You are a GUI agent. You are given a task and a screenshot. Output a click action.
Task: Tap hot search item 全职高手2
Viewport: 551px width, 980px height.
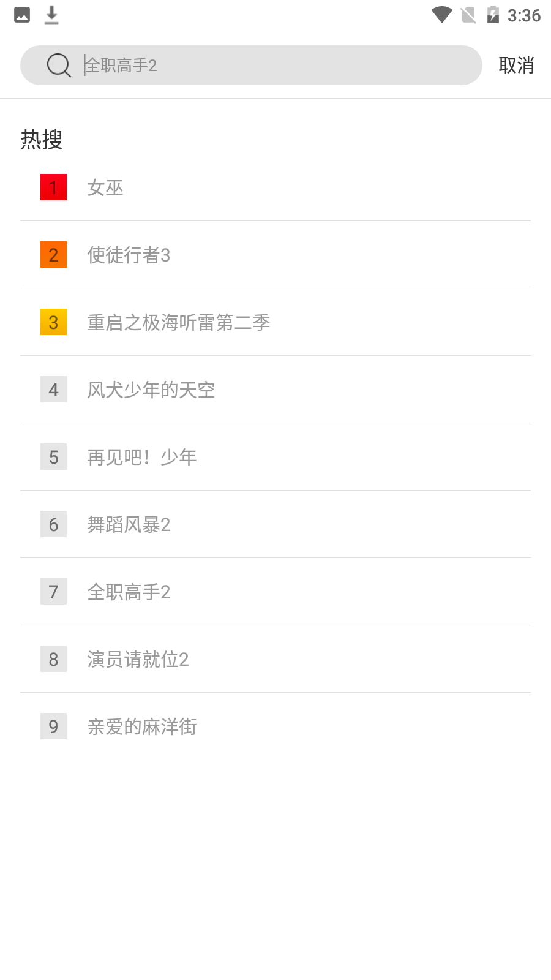pos(129,592)
